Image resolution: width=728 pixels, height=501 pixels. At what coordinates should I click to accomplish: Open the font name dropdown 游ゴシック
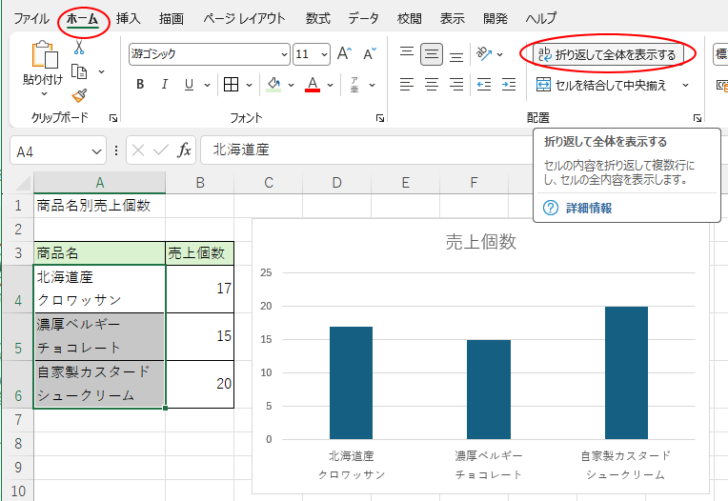pos(285,55)
